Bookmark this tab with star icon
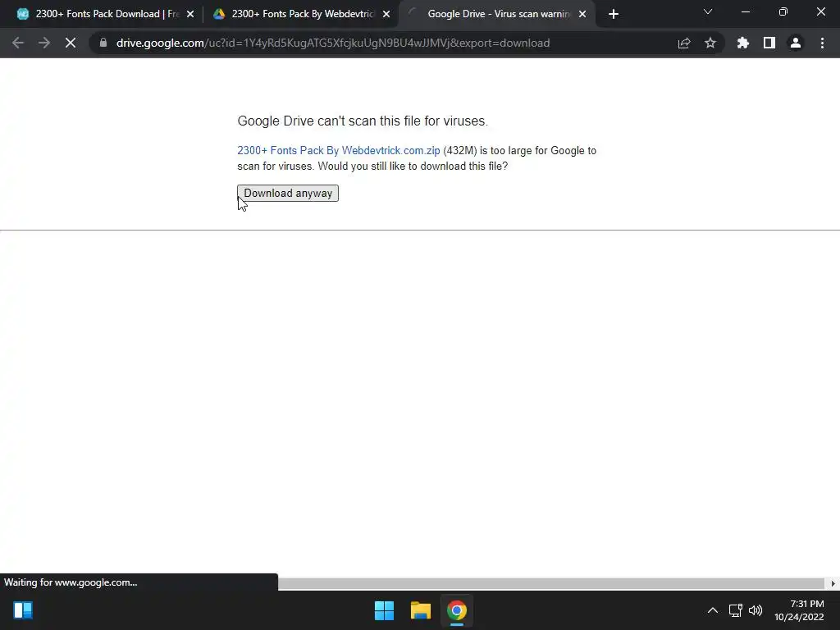Viewport: 840px width, 630px height. [710, 43]
